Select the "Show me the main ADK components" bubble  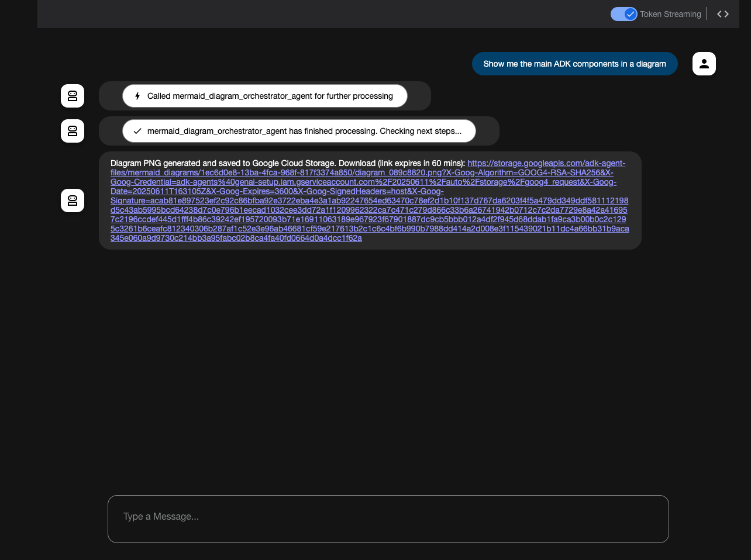pos(575,64)
